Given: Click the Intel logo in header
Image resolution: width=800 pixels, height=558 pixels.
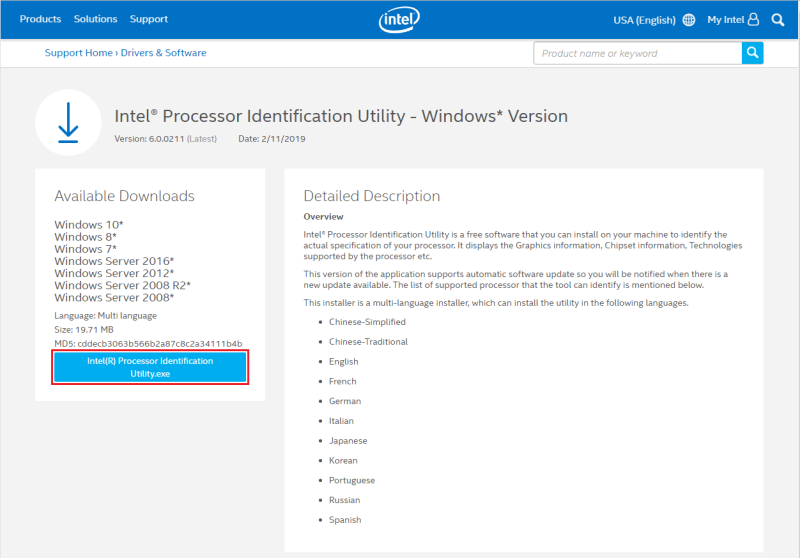Looking at the screenshot, I should [400, 19].
